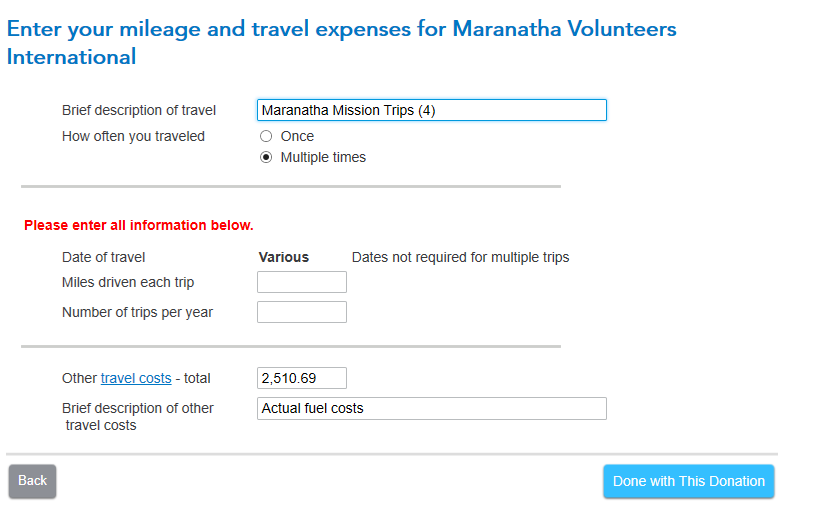This screenshot has width=827, height=521.
Task: Focus the Miles driven each trip field
Action: pyautogui.click(x=301, y=282)
